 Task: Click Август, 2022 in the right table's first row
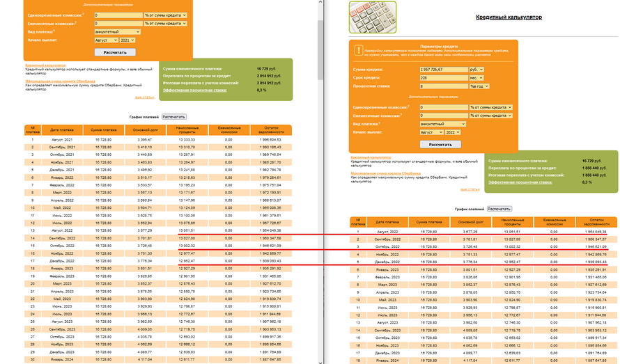coord(387,232)
